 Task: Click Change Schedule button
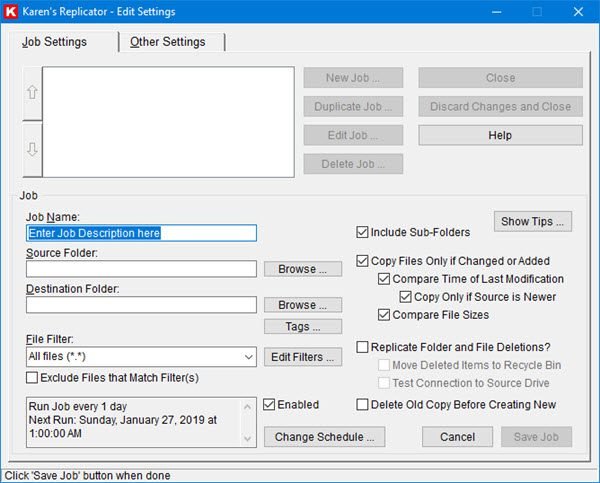[324, 437]
